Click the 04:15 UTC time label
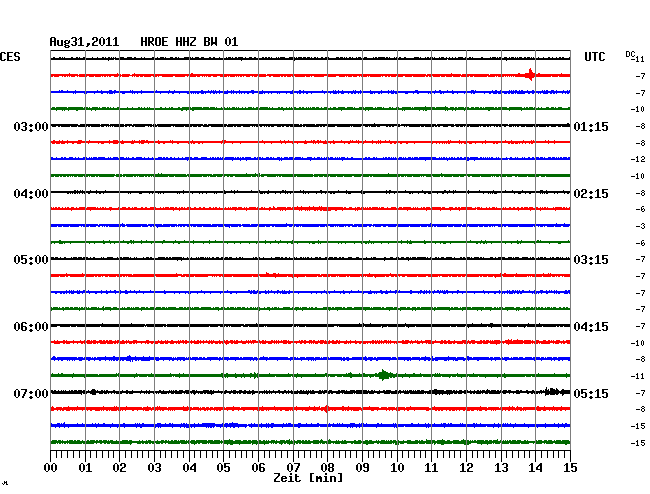 tap(591, 327)
